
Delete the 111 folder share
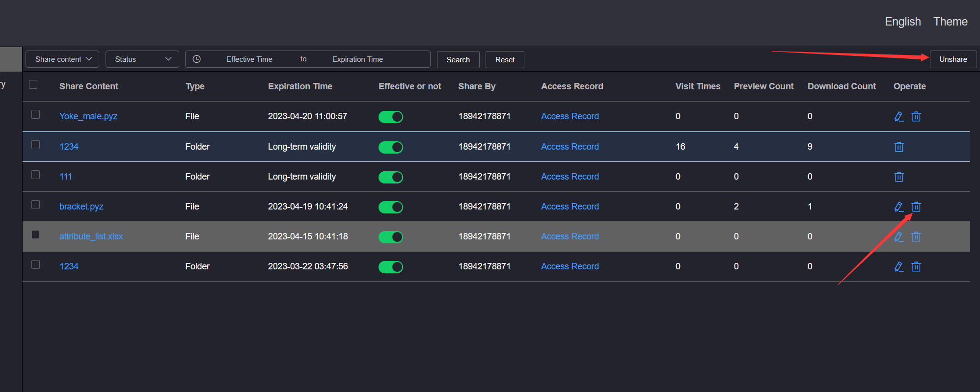coord(899,177)
